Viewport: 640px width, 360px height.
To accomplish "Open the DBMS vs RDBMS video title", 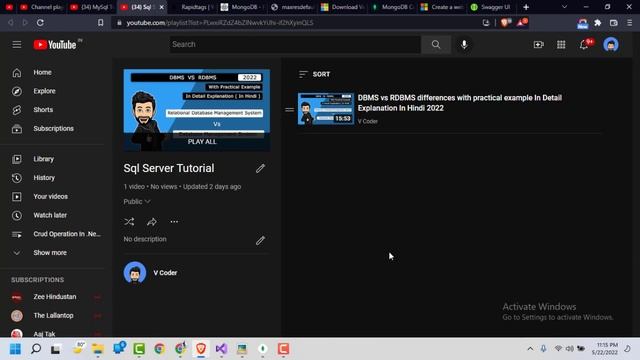I will click(x=460, y=103).
